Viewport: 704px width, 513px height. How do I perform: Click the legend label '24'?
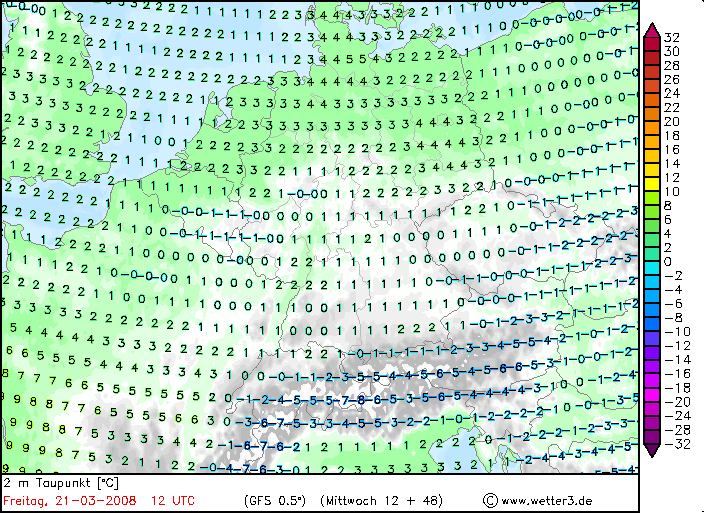point(672,93)
